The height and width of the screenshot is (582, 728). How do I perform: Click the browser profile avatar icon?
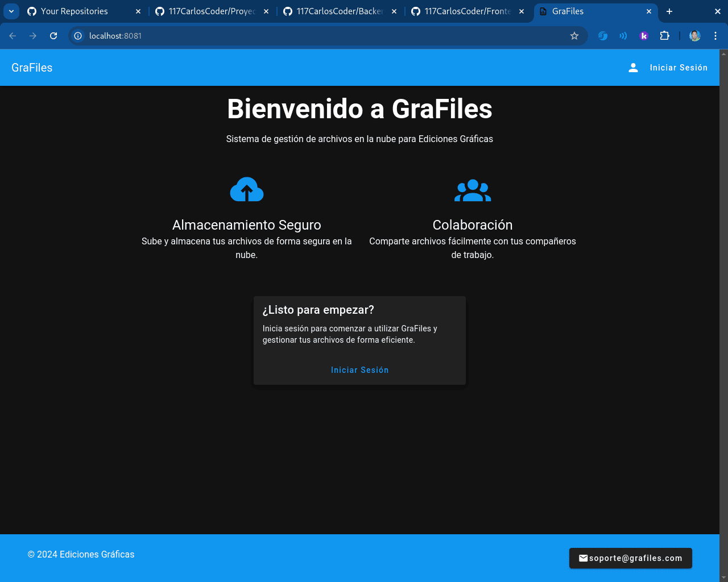(x=694, y=35)
